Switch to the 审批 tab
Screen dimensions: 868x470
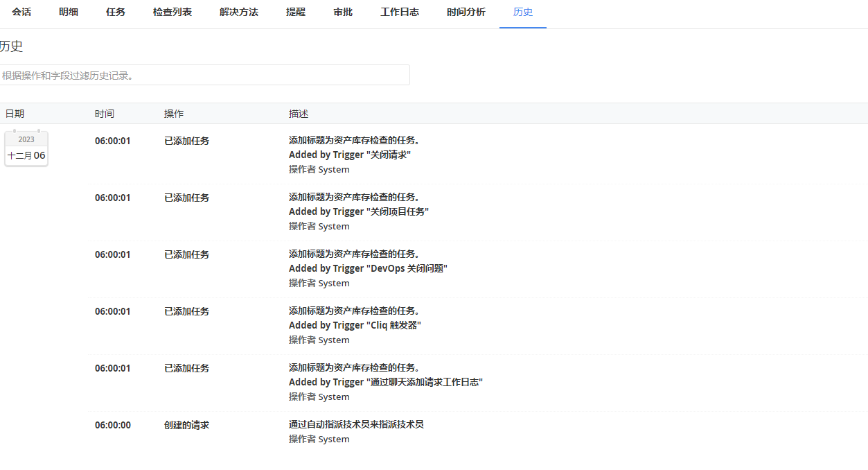(343, 12)
